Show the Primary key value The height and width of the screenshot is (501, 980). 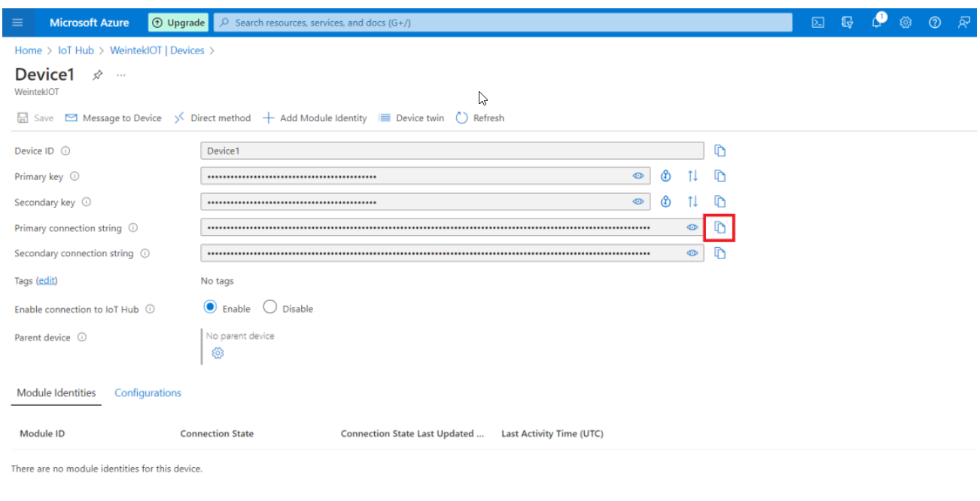coord(638,176)
